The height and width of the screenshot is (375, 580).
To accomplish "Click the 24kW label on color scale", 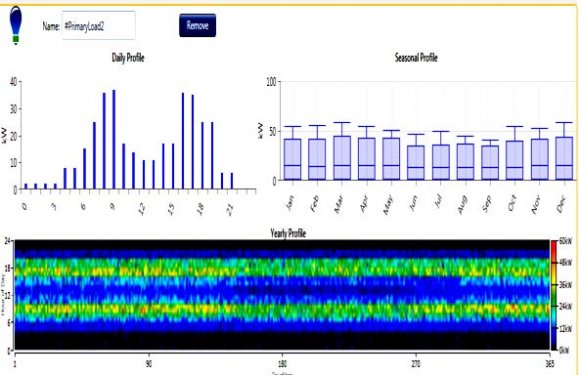I will tap(565, 307).
